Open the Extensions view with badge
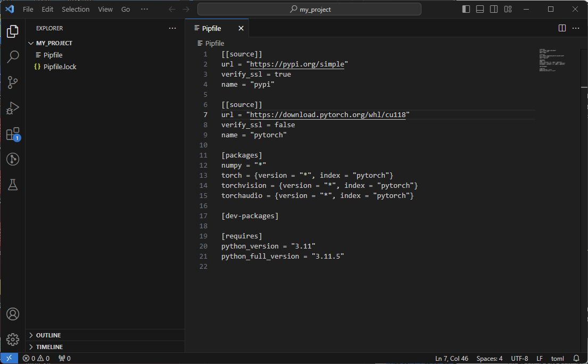Image resolution: width=588 pixels, height=364 pixels. (13, 134)
